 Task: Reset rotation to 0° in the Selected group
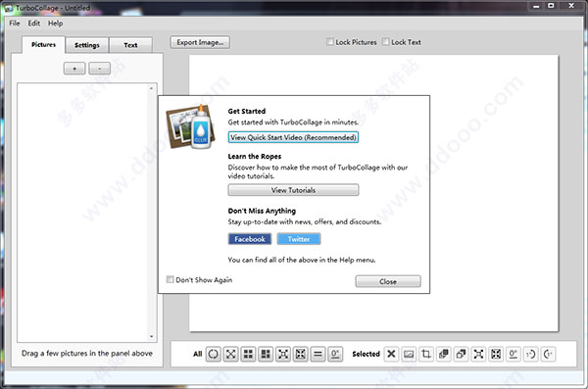[x=514, y=354]
